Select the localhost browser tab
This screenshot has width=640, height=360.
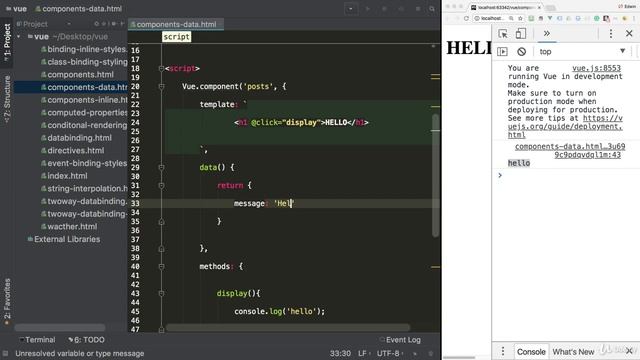(505, 7)
